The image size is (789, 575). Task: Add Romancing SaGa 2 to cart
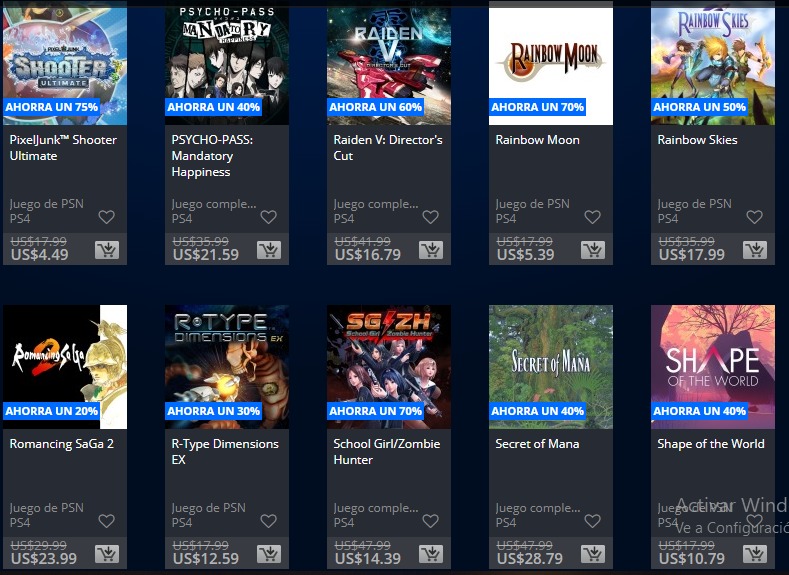(x=107, y=553)
